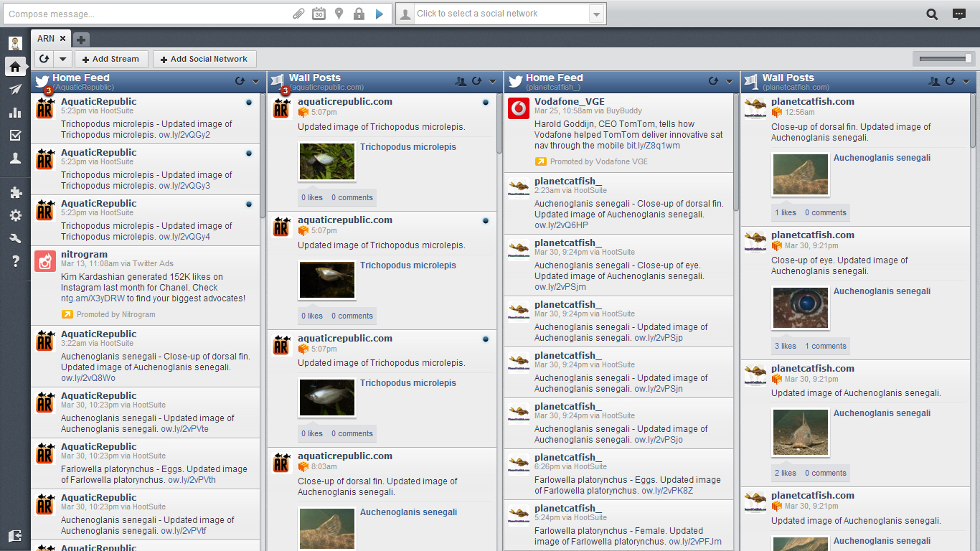Attach a file with the paperclip icon
The width and height of the screenshot is (980, 551).
[x=298, y=14]
